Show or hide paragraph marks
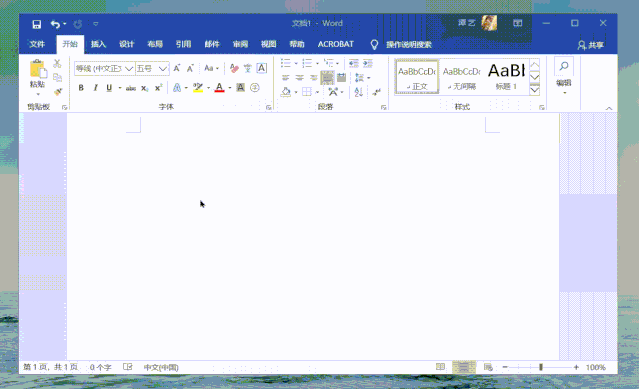The image size is (639, 389). [x=377, y=92]
